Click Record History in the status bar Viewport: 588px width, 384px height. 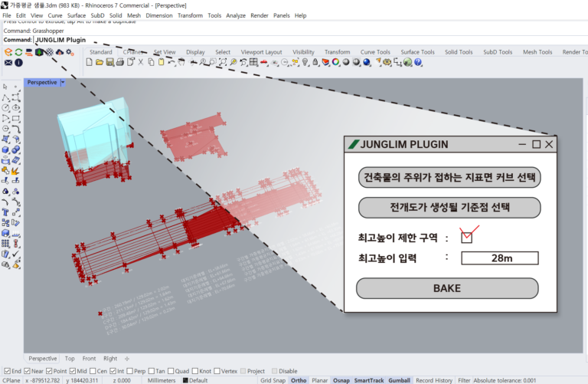tap(434, 380)
